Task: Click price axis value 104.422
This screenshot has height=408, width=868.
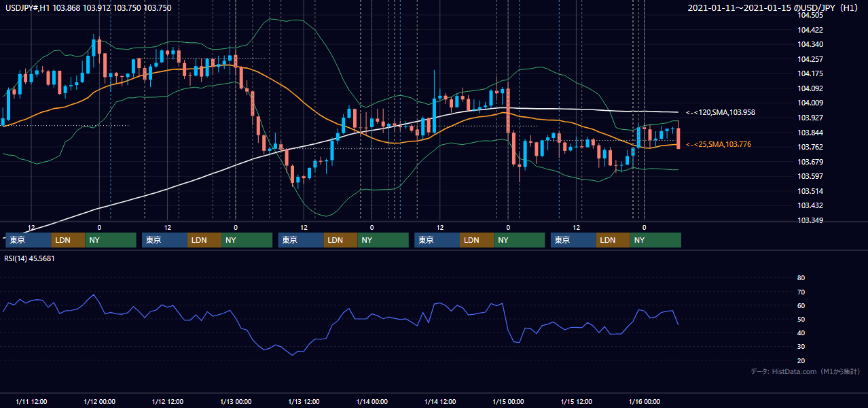Action: (x=810, y=30)
